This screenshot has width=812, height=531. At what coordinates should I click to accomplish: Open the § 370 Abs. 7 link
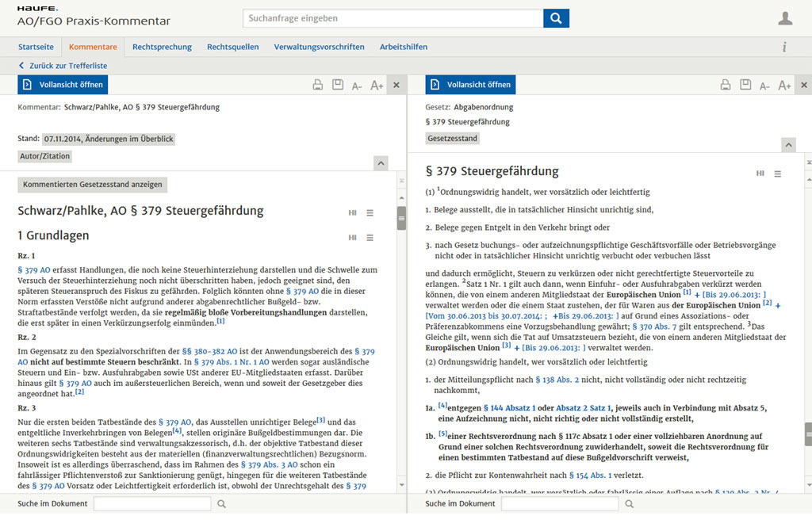pyautogui.click(x=654, y=327)
